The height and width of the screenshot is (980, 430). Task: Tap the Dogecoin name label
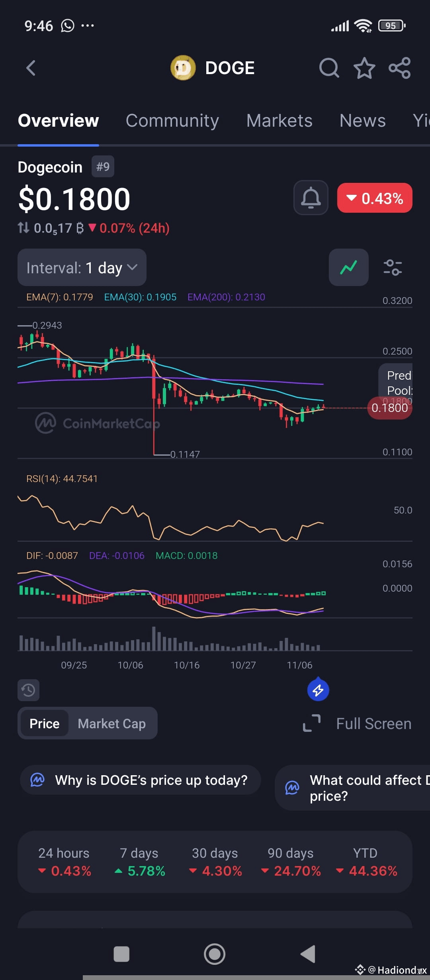[50, 167]
